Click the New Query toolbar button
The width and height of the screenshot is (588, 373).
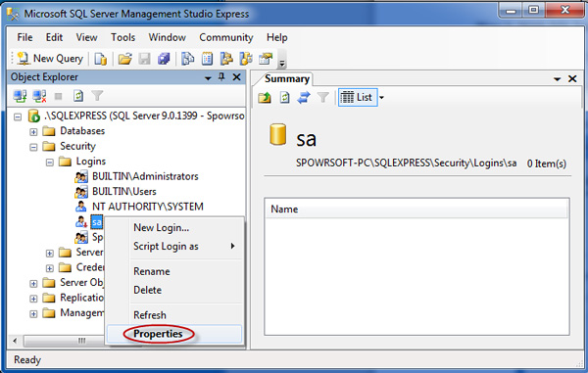point(50,59)
